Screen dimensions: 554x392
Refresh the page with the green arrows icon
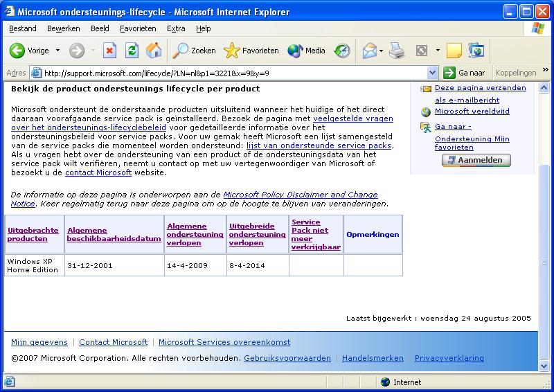pos(132,51)
